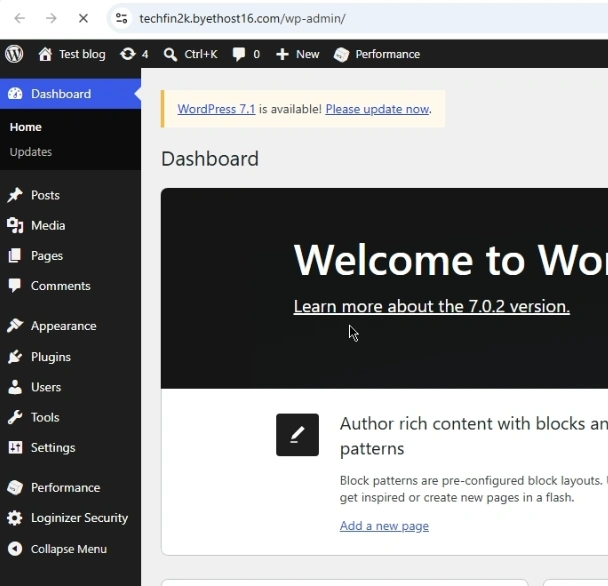608x586 pixels.
Task: Click the 'Dashboard' page heading
Action: pos(210,159)
